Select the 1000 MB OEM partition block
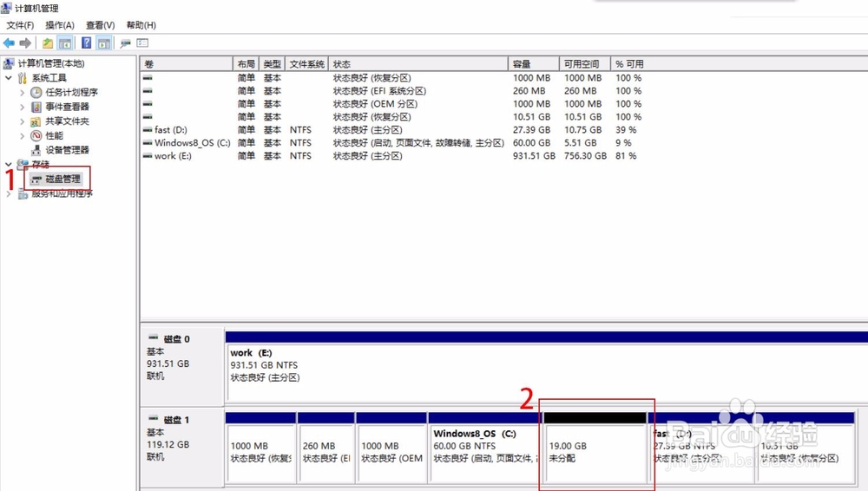 pyautogui.click(x=391, y=448)
